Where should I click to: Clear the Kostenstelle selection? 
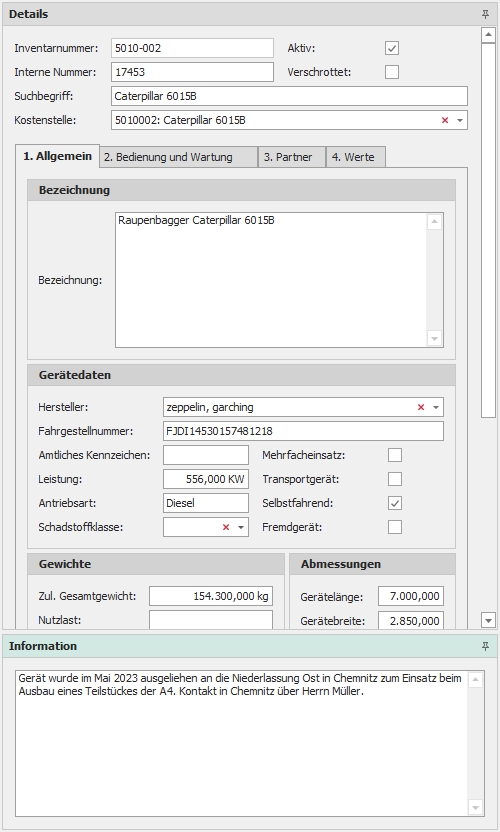445,120
